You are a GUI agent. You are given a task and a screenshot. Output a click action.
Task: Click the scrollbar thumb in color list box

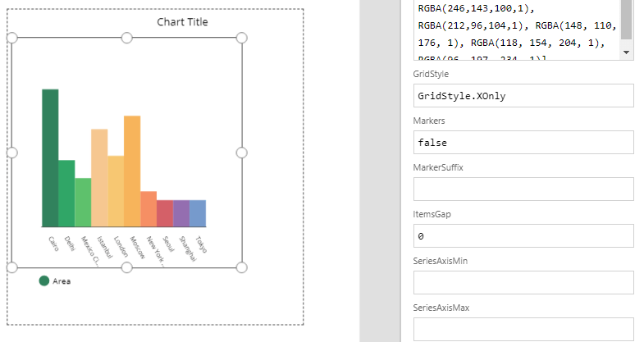[x=626, y=20]
